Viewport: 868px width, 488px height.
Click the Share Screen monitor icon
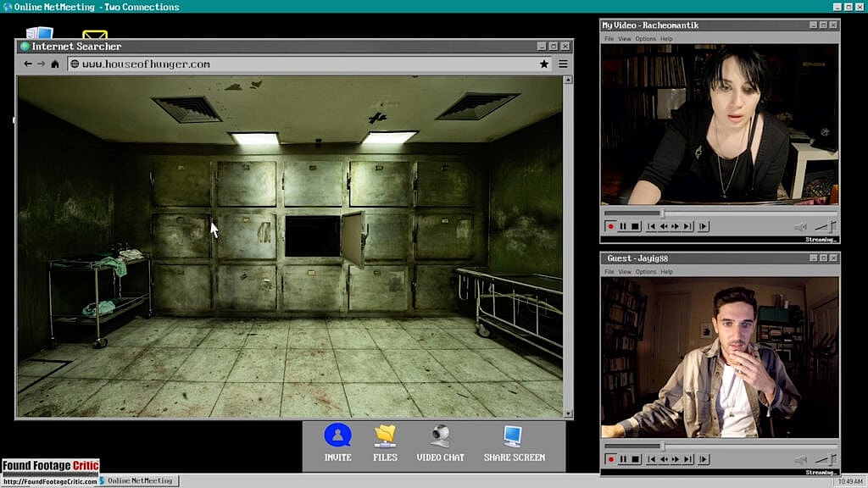(x=514, y=436)
